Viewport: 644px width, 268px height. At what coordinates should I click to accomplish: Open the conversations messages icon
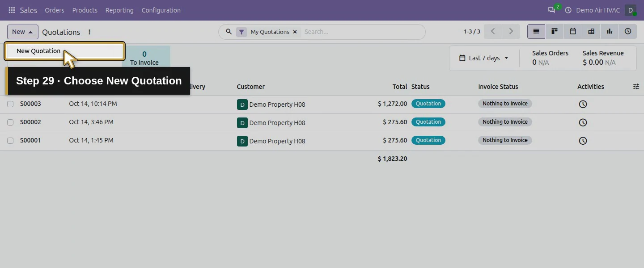tap(551, 10)
